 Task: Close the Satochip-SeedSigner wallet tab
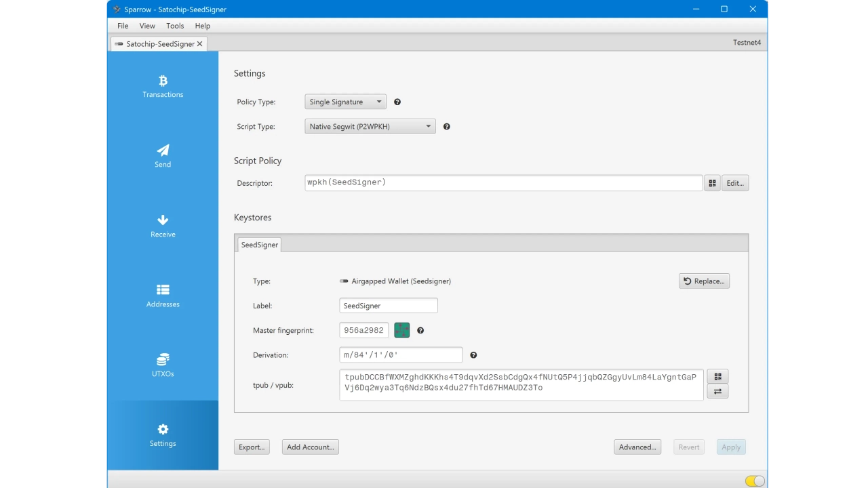[x=199, y=44]
